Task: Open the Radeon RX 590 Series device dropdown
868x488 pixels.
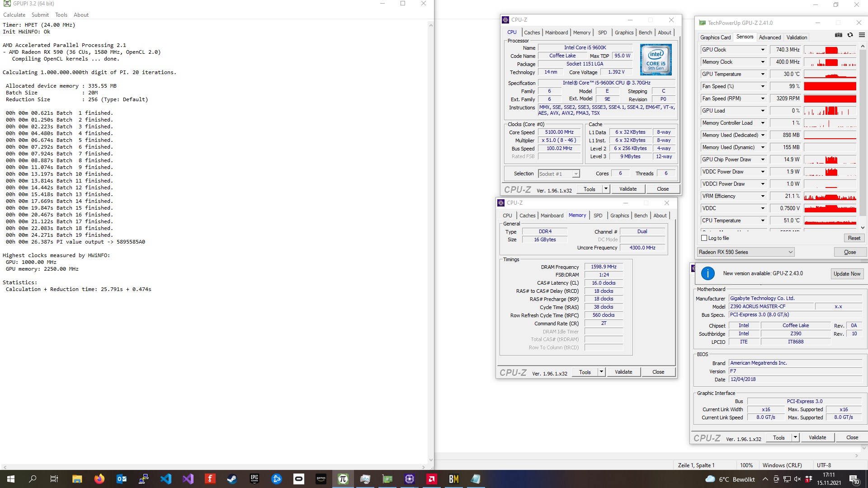Action: pos(746,252)
